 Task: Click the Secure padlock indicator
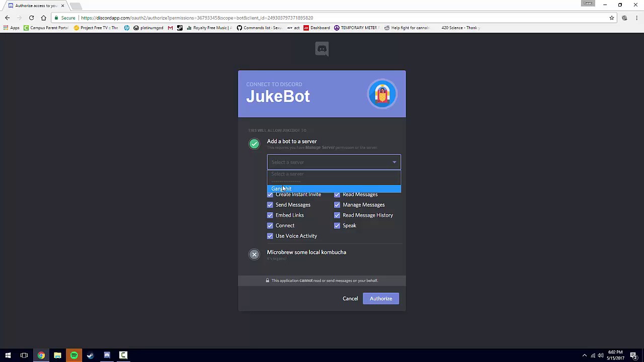point(65,18)
